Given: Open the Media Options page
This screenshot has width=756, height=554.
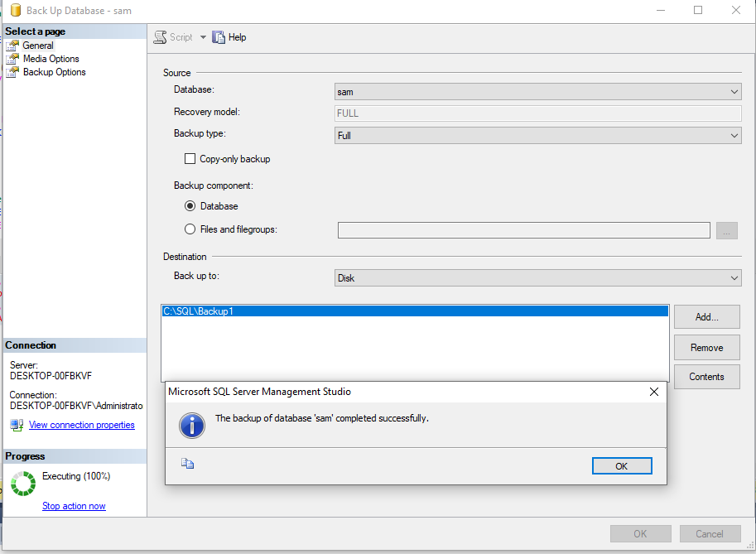Looking at the screenshot, I should 51,59.
